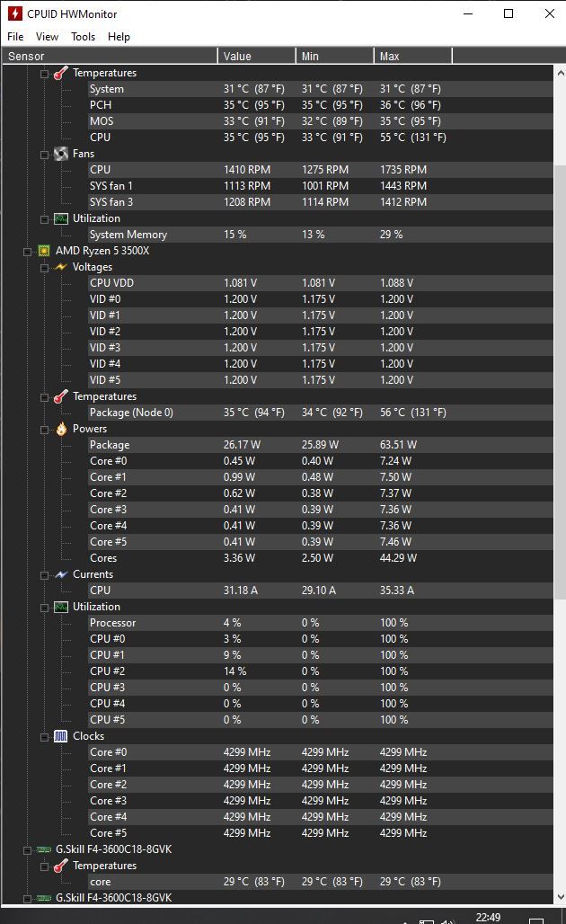
Task: Select the Cores power row showing 3.36 W
Action: click(321, 558)
